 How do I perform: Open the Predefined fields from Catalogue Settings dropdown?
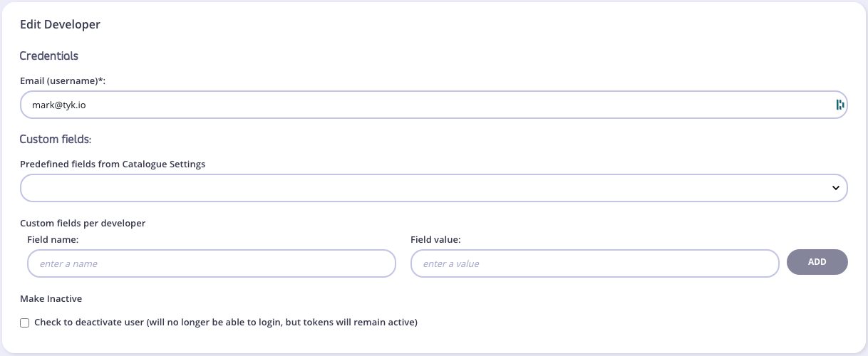pos(428,188)
